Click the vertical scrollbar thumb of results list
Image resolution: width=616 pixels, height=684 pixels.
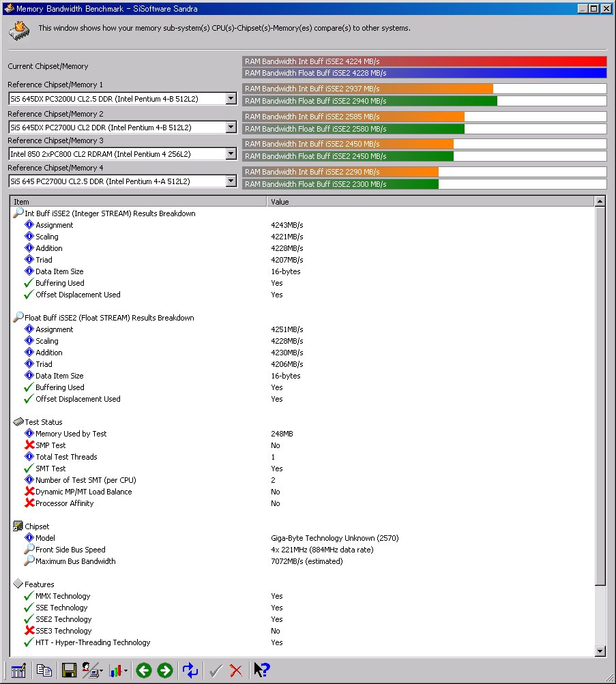click(x=600, y=396)
